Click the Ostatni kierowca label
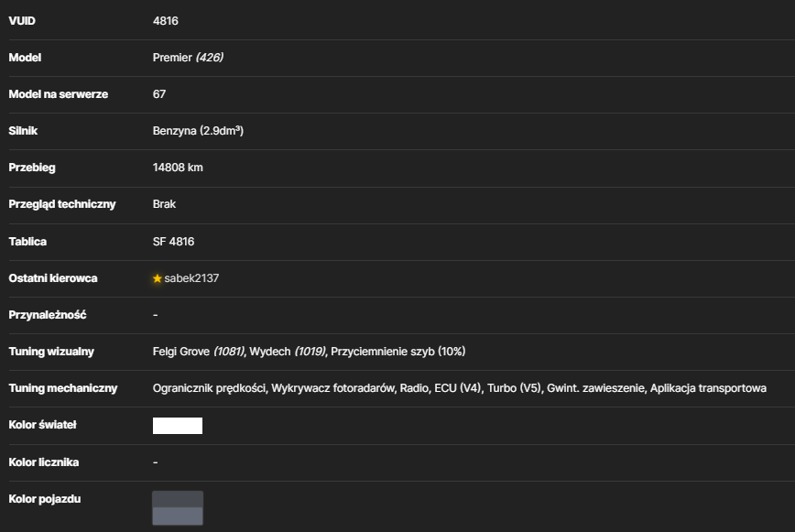This screenshot has width=795, height=532. click(x=53, y=278)
